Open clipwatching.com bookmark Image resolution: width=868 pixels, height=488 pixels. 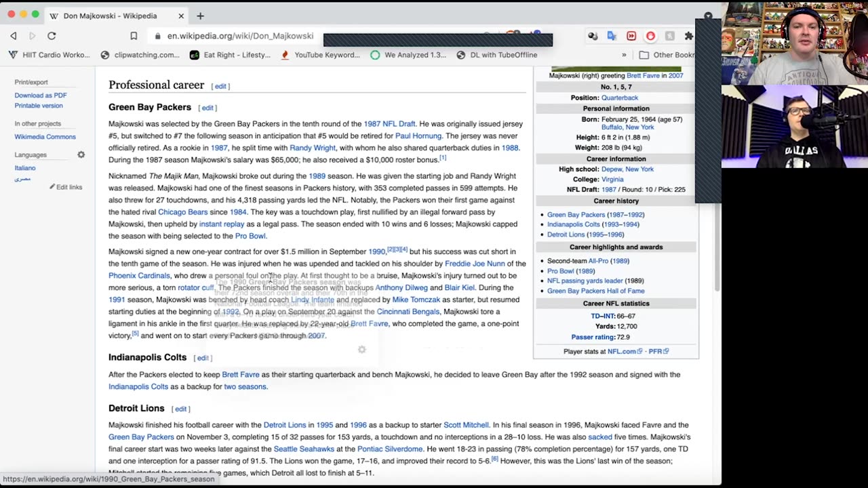140,55
